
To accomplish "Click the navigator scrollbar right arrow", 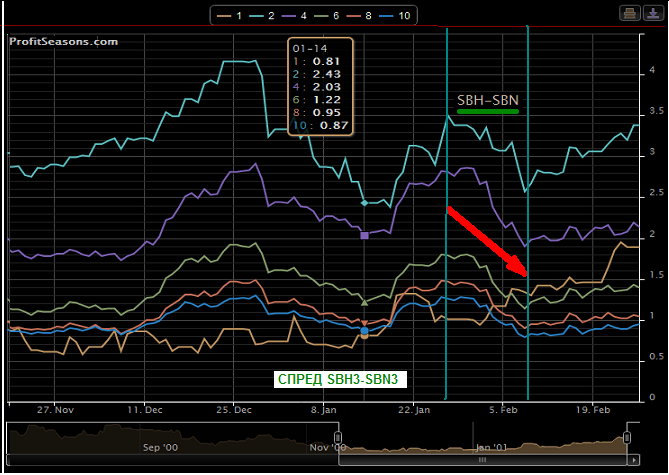I will pos(634,460).
